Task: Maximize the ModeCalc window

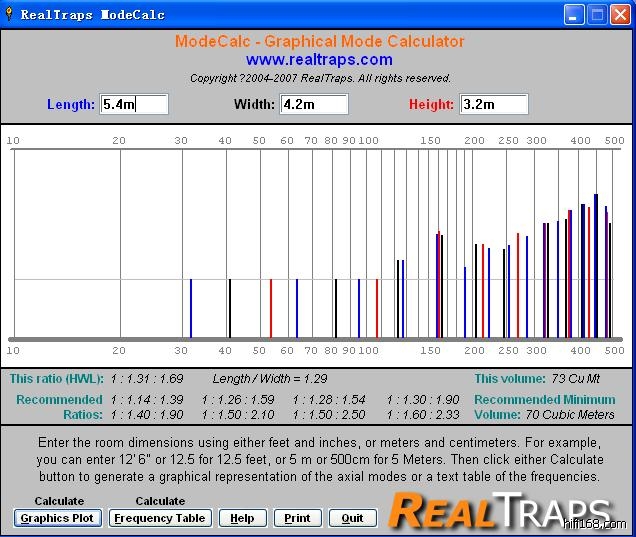Action: pyautogui.click(x=597, y=15)
